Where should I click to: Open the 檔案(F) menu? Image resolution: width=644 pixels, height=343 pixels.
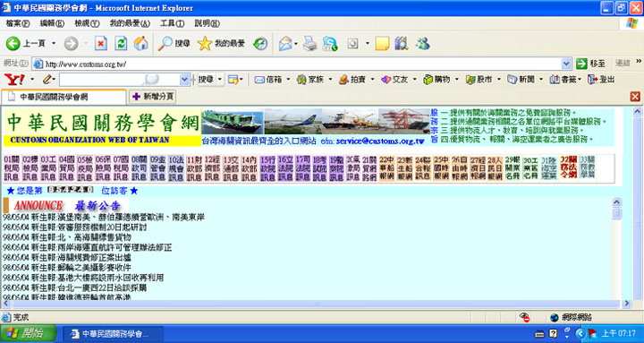click(x=18, y=23)
